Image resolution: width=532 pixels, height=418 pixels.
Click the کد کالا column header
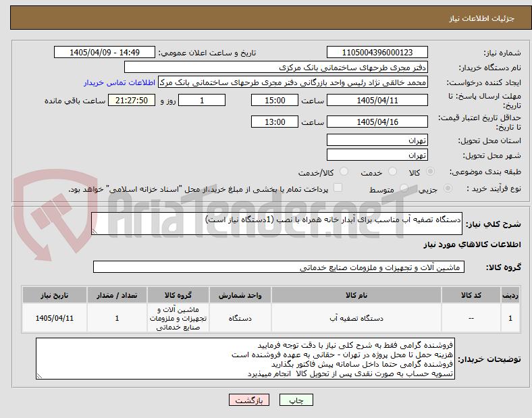[x=471, y=295]
